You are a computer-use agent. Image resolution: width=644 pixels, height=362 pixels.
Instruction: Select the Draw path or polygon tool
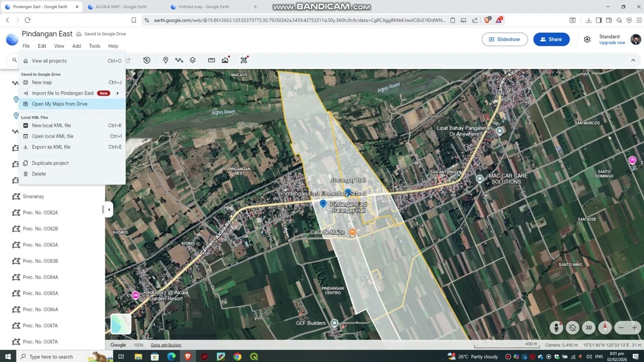(179, 60)
